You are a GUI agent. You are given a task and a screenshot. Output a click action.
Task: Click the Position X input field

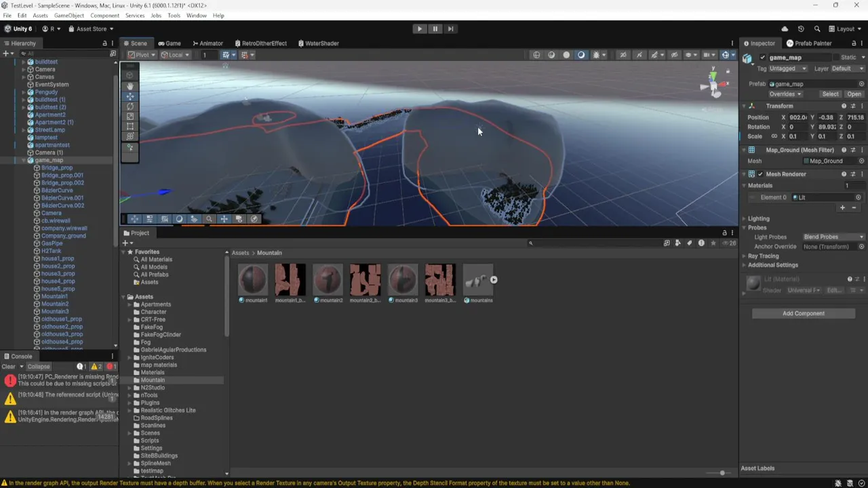point(798,117)
